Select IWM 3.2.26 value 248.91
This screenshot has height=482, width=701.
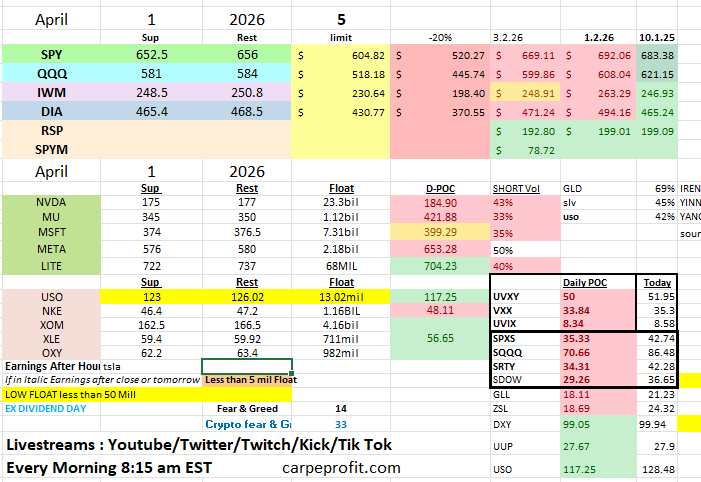pyautogui.click(x=525, y=93)
